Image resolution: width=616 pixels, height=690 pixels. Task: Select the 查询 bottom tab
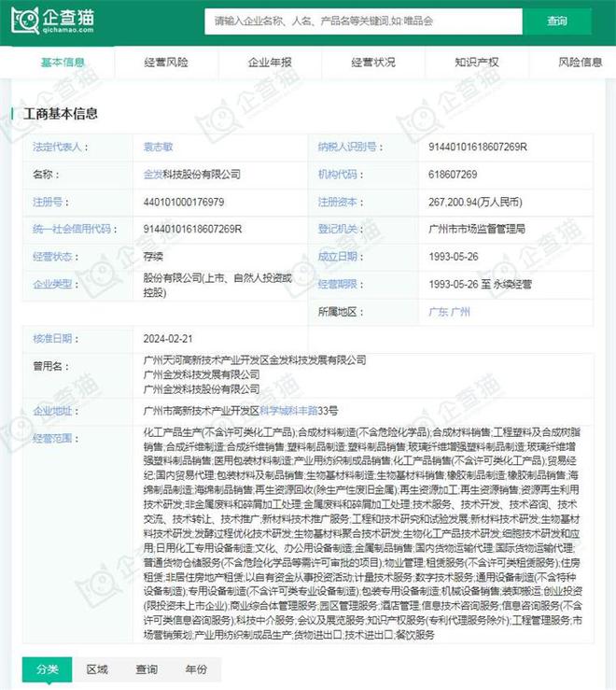point(147,669)
